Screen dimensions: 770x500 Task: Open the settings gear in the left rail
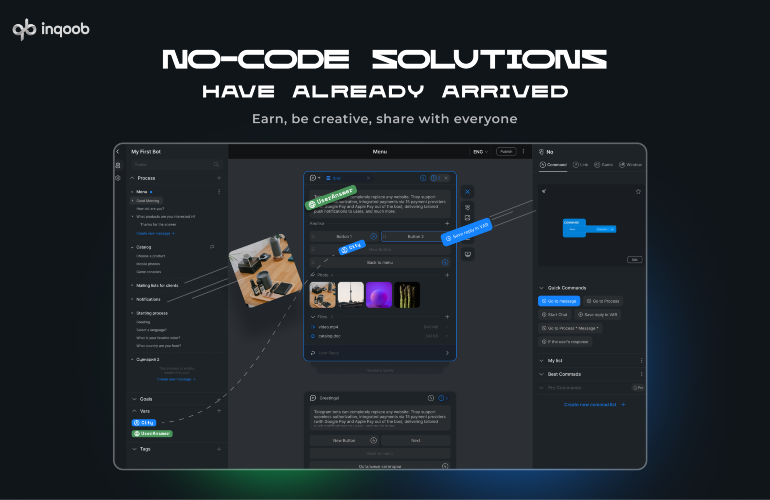(x=118, y=178)
